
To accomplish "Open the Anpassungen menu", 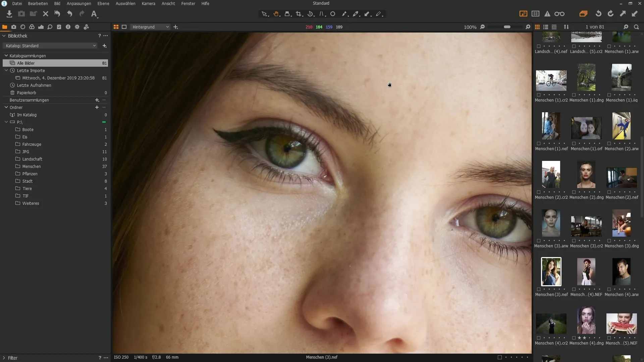I will click(79, 3).
